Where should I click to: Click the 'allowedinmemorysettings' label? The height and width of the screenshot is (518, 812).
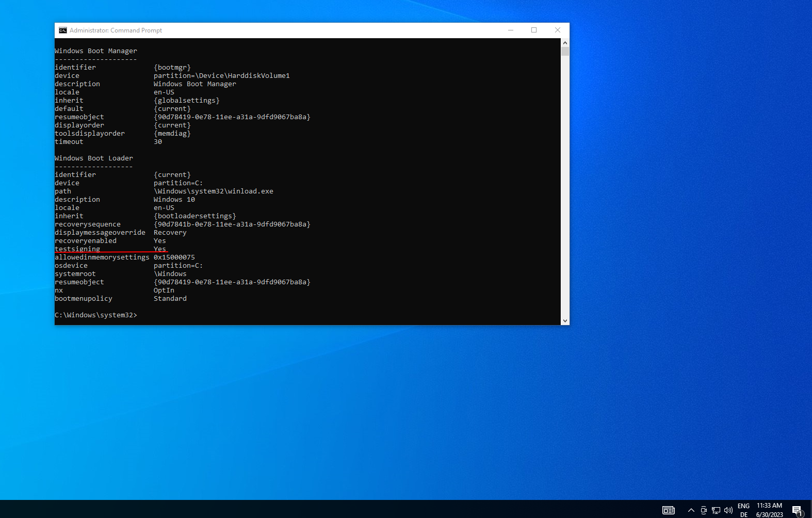(x=102, y=257)
